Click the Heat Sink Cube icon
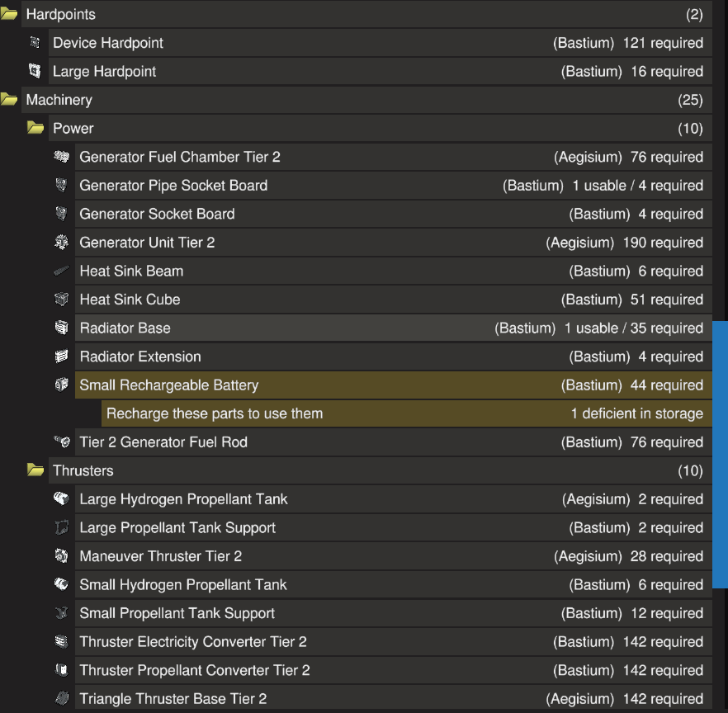This screenshot has height=713, width=728. (61, 300)
